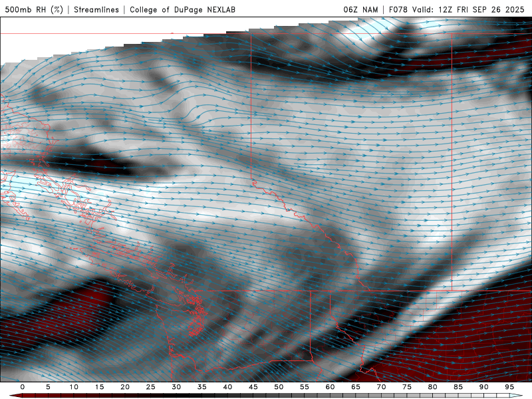Select the '80' value on the color scale
The width and height of the screenshot is (532, 399).
point(432,387)
